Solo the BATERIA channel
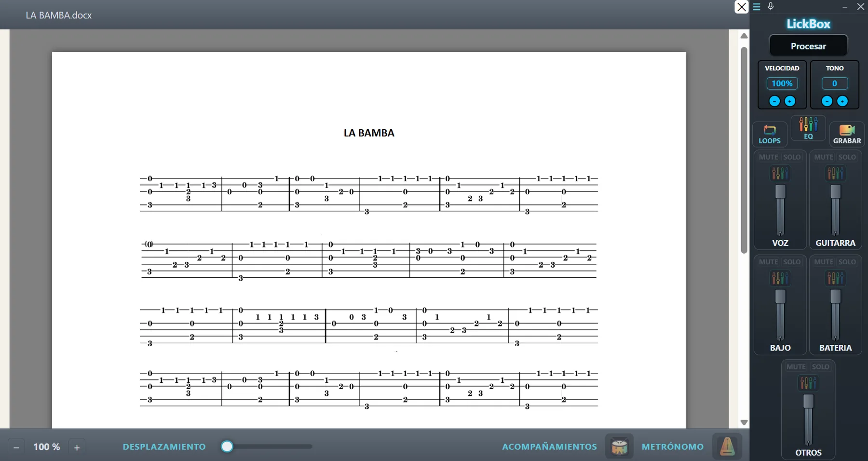Image resolution: width=868 pixels, height=461 pixels. [847, 262]
